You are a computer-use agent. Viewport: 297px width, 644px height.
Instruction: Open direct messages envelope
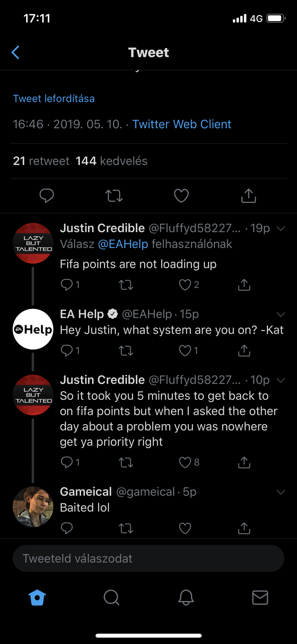coord(260,597)
